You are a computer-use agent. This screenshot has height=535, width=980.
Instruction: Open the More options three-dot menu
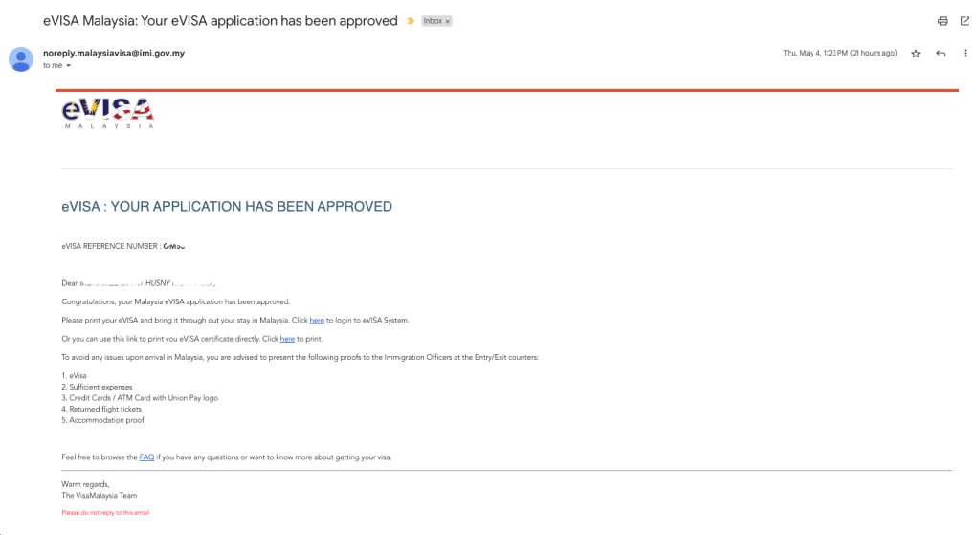965,54
